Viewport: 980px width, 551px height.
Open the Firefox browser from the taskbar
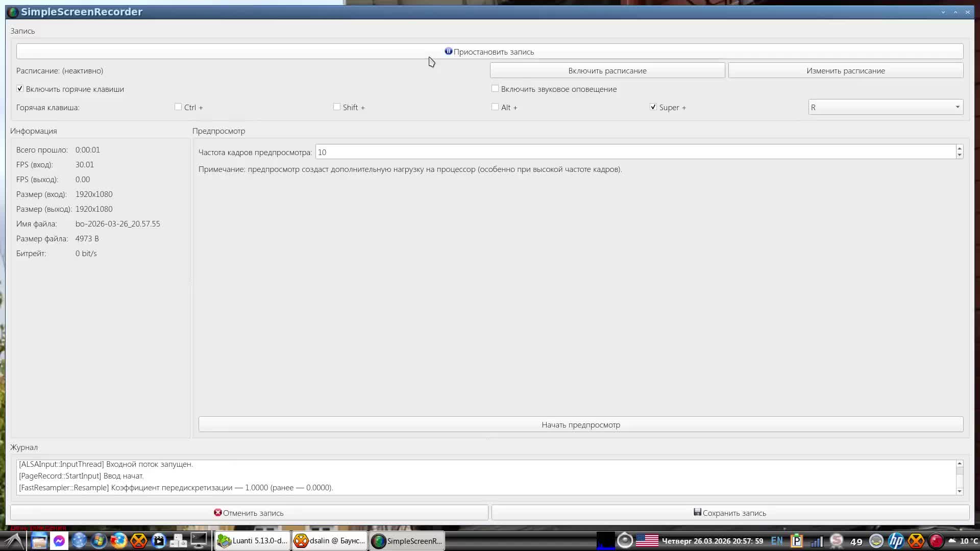tap(119, 541)
